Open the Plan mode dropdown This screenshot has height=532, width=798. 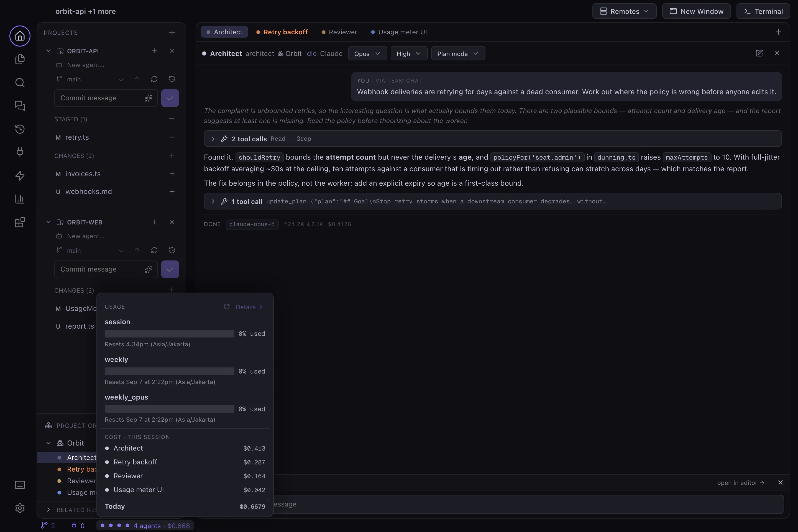tap(458, 53)
